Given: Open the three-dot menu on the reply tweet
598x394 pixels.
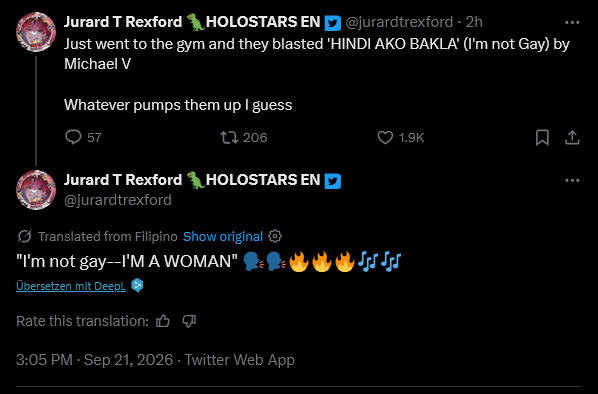Looking at the screenshot, I should tap(572, 180).
